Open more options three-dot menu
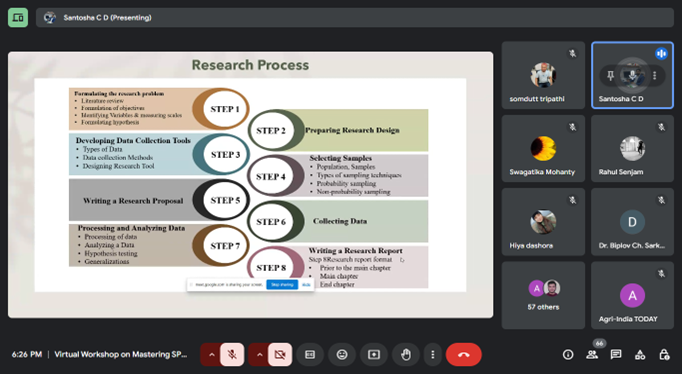Screen dimensions: 682x374 432,355
